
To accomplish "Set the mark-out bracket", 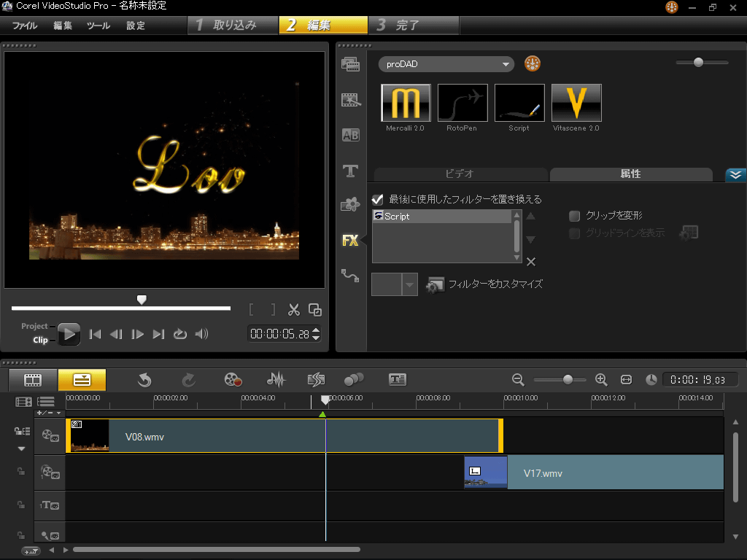I will click(273, 310).
